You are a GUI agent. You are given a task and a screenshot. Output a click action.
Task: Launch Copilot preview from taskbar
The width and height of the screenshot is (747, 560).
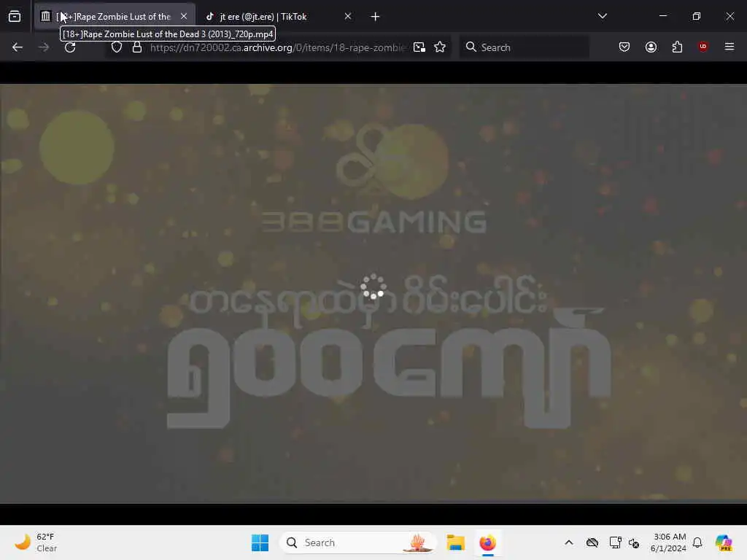pos(724,542)
